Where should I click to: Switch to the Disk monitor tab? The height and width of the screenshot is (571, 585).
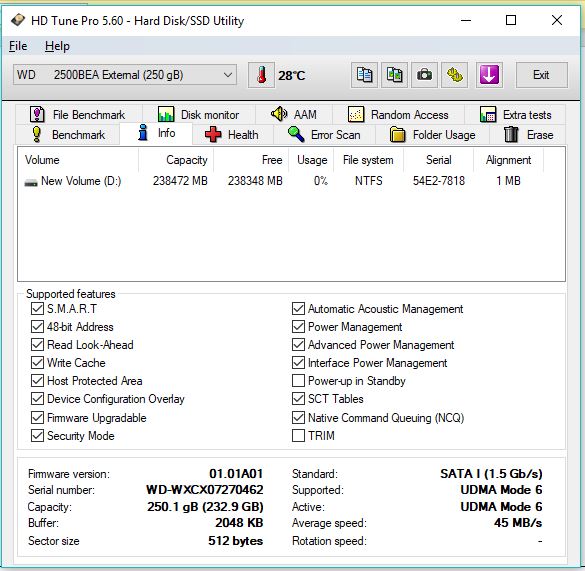coord(199,115)
